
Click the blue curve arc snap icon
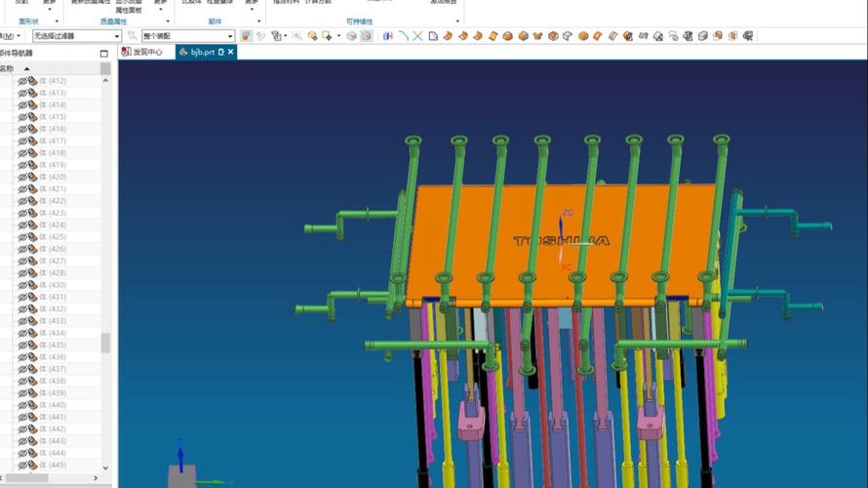tap(403, 36)
